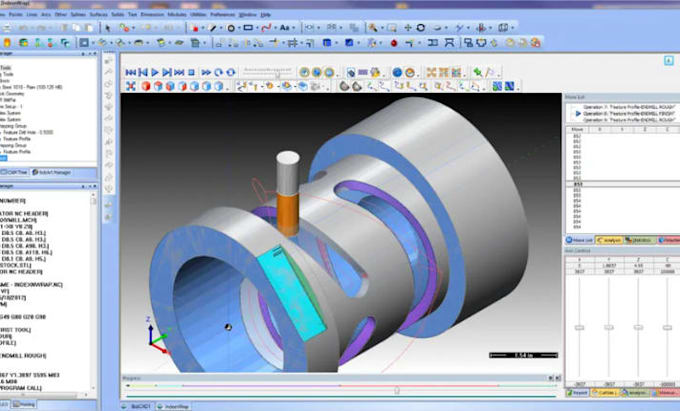Screen dimensions: 680x411
Task: Step back one simulation move
Action: click(143, 72)
